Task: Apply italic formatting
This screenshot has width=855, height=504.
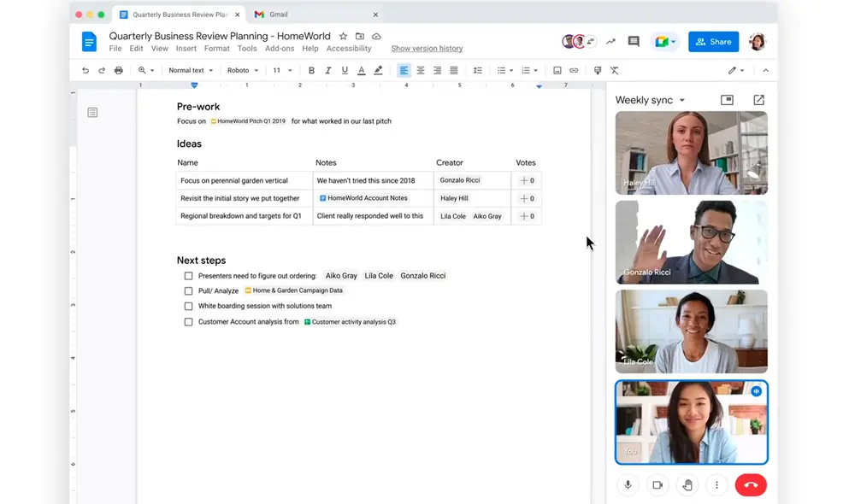Action: click(x=327, y=70)
